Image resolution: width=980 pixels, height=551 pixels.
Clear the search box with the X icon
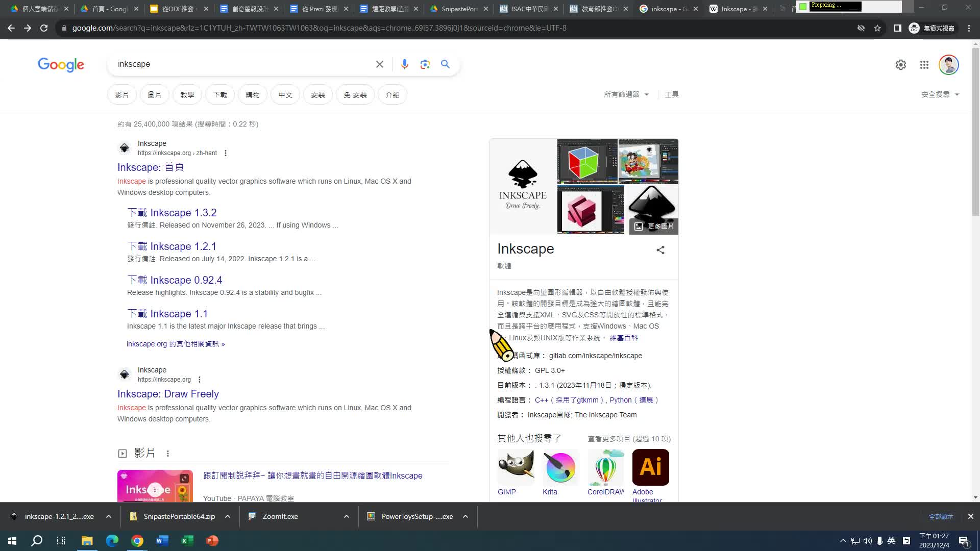click(x=380, y=64)
